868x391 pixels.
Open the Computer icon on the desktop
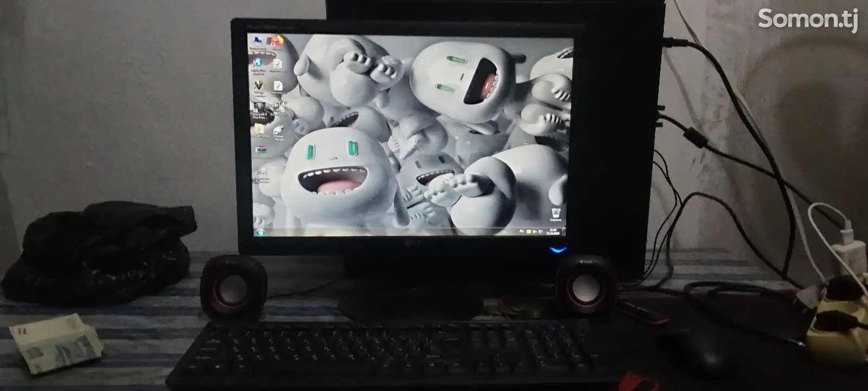(x=258, y=43)
